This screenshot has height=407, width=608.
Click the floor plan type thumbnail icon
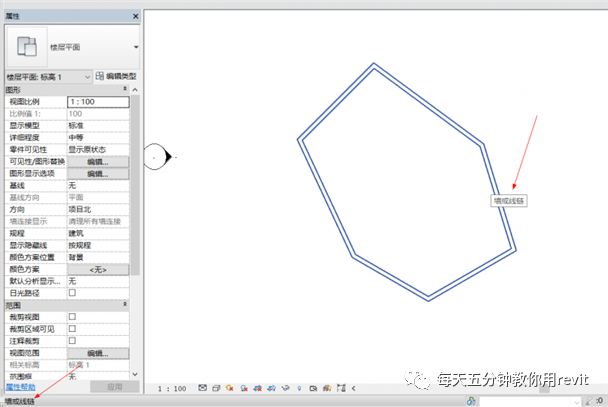point(27,47)
